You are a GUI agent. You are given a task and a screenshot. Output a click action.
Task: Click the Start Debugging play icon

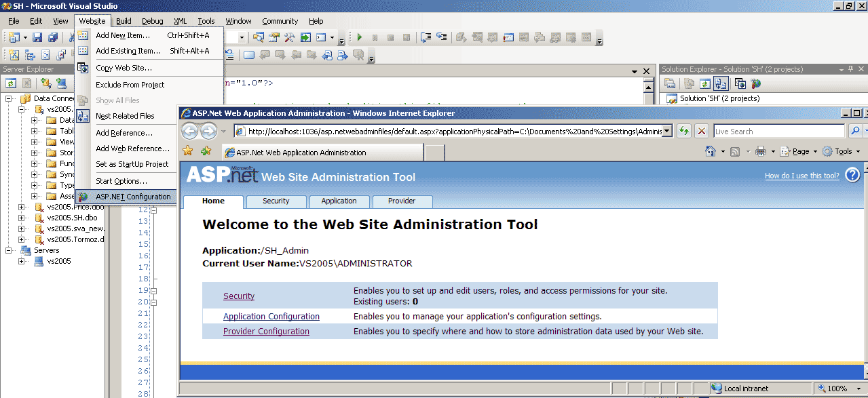pos(360,37)
